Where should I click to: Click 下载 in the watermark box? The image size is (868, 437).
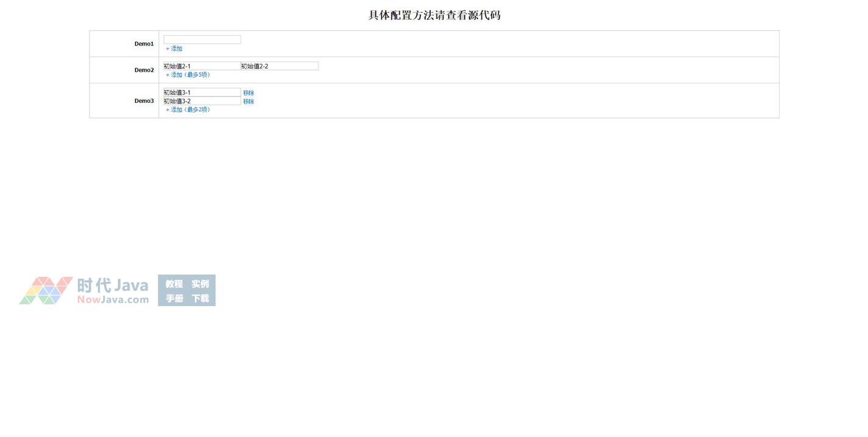(200, 298)
